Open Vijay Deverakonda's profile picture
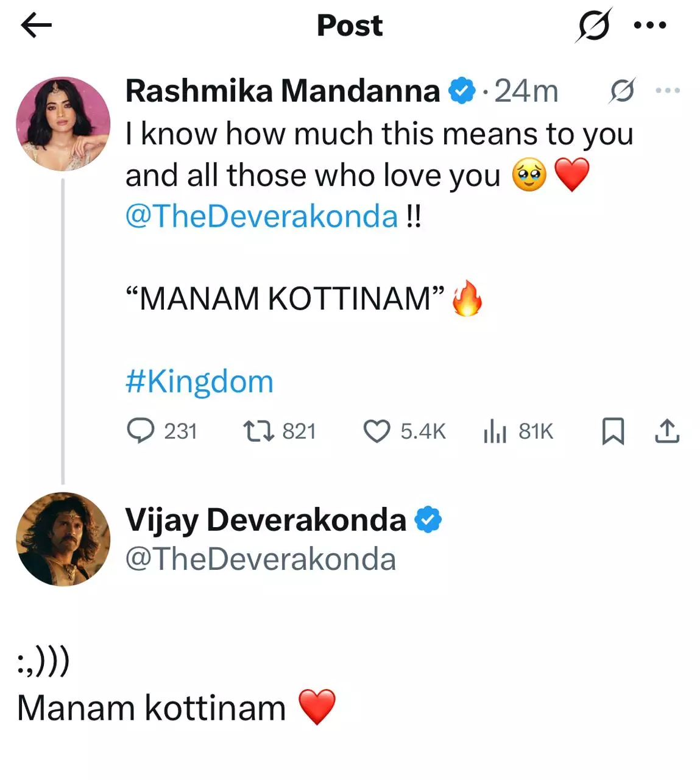 pyautogui.click(x=63, y=539)
